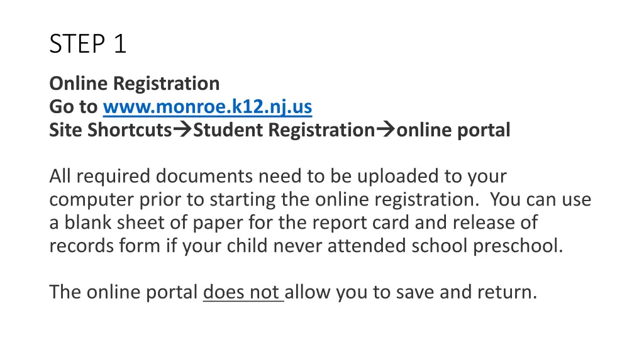Click the arrow before online portal
This screenshot has width=644, height=362.
click(386, 129)
